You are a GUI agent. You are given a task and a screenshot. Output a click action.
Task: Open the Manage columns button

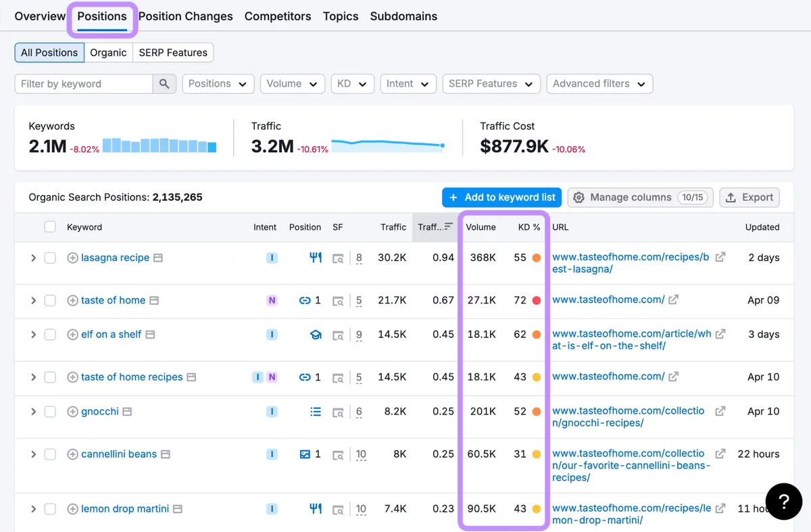[x=641, y=197]
